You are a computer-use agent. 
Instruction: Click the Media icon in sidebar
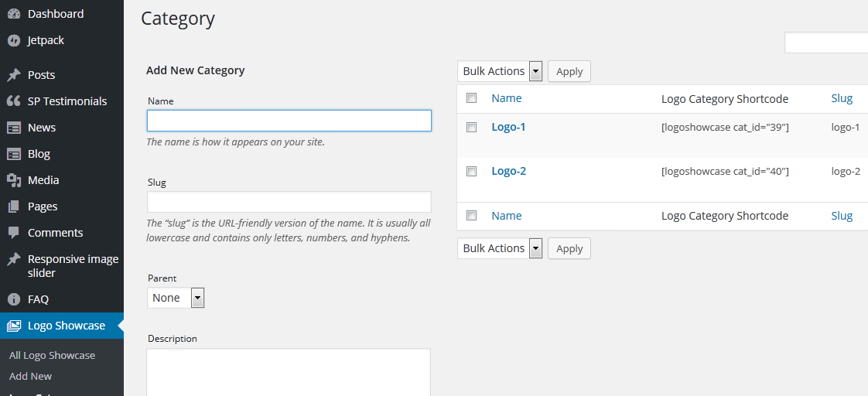pos(14,180)
